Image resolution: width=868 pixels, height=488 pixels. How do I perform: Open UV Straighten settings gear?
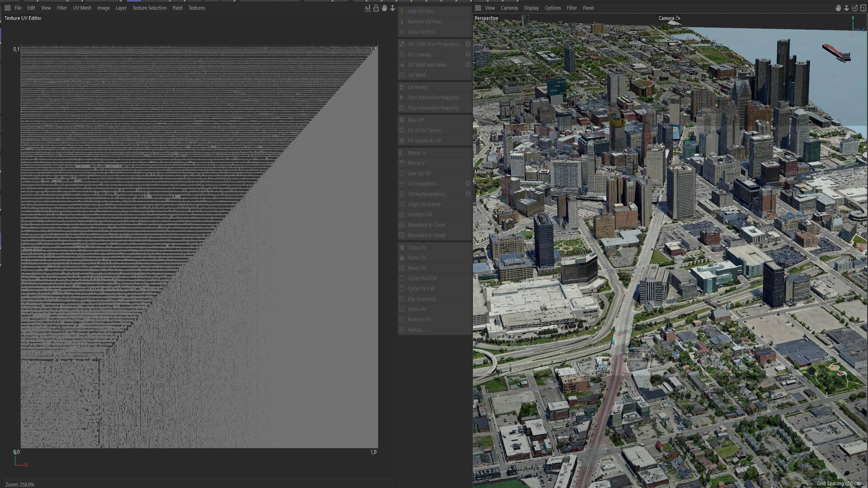pyautogui.click(x=468, y=184)
